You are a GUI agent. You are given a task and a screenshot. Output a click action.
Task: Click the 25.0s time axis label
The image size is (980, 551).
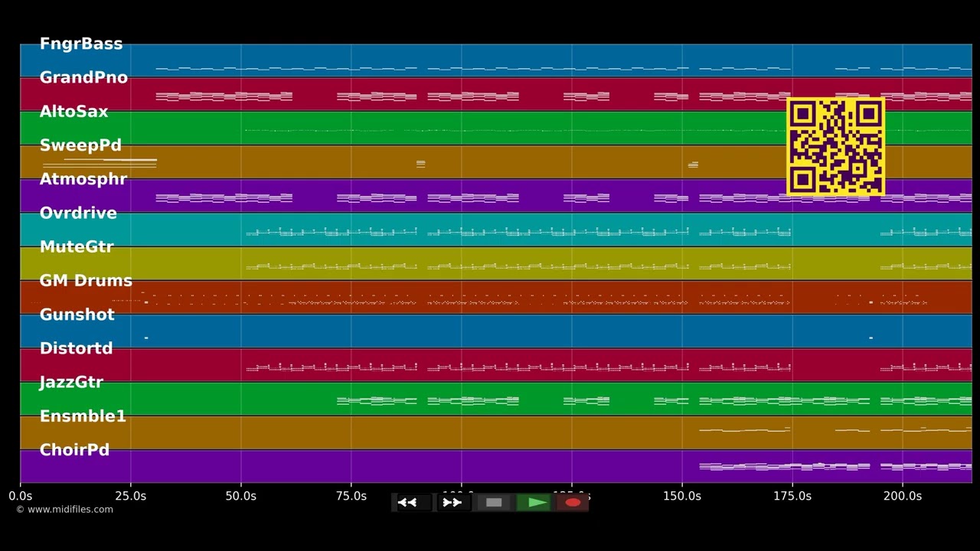[x=131, y=496]
